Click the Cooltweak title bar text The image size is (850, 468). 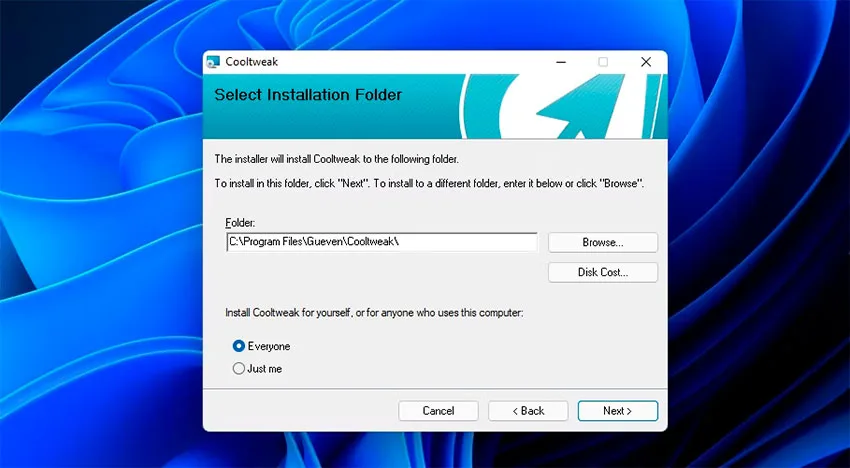click(x=252, y=62)
